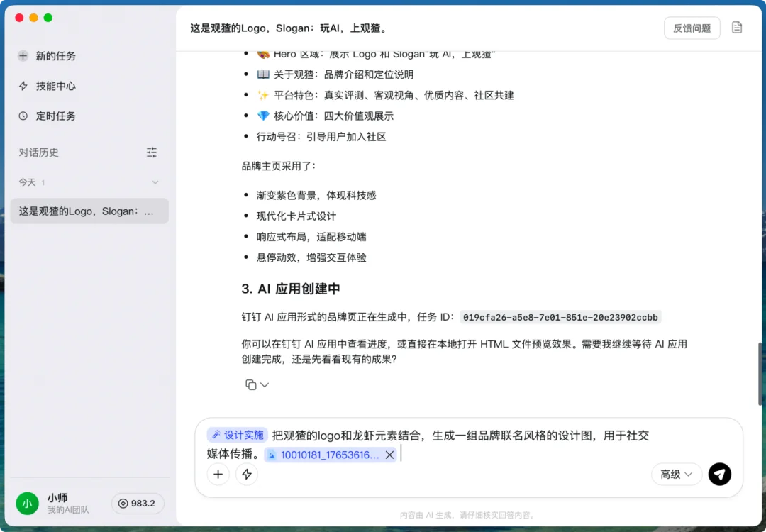Click the plus icon to attach a file
This screenshot has height=532, width=766.
point(218,474)
